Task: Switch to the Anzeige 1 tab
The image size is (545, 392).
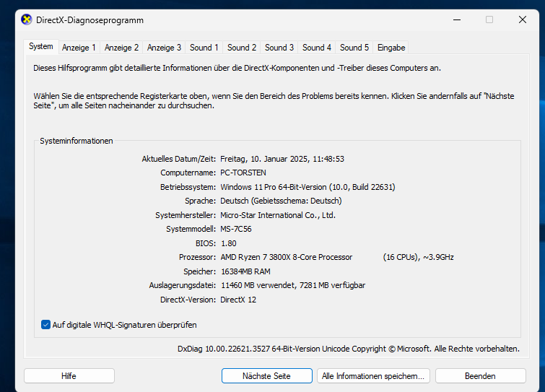Action: coord(79,48)
